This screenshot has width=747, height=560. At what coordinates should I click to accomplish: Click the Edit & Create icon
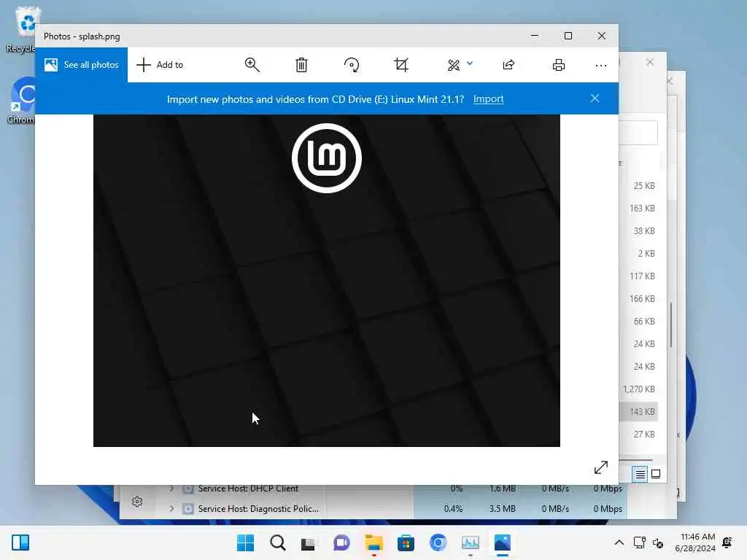[x=454, y=65]
